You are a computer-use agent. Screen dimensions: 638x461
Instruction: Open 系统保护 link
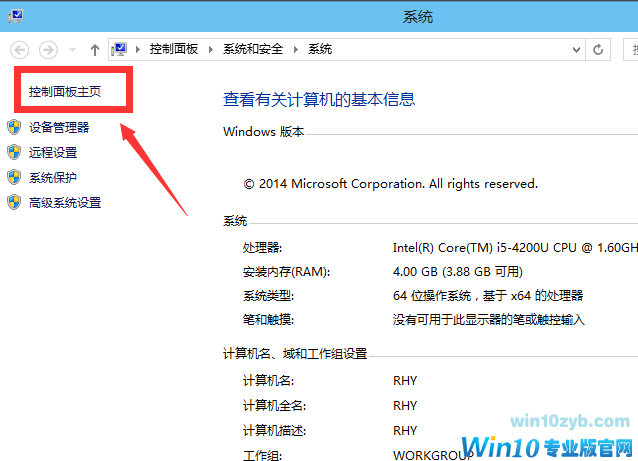point(53,177)
